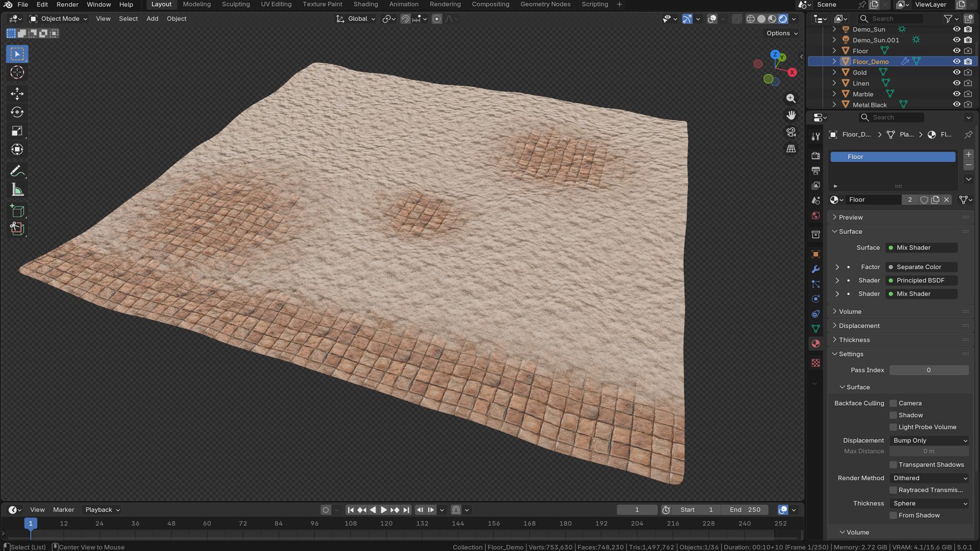Hide the Floor_Demo object in viewport
Screen dimensions: 980x551
tap(957, 62)
